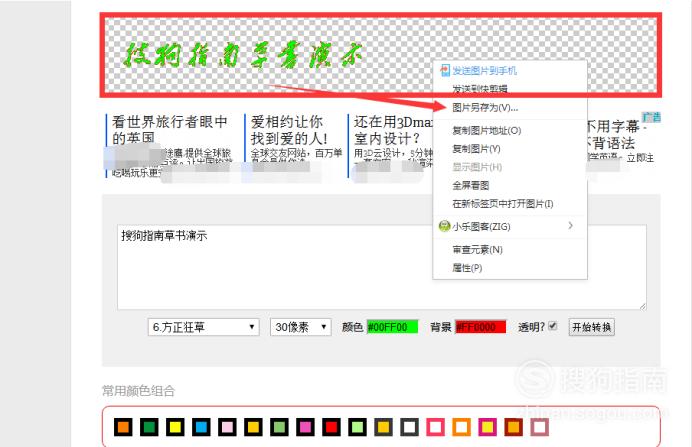Pick the dark red-bordered orange color combo
The height and width of the screenshot is (447, 692).
514,427
